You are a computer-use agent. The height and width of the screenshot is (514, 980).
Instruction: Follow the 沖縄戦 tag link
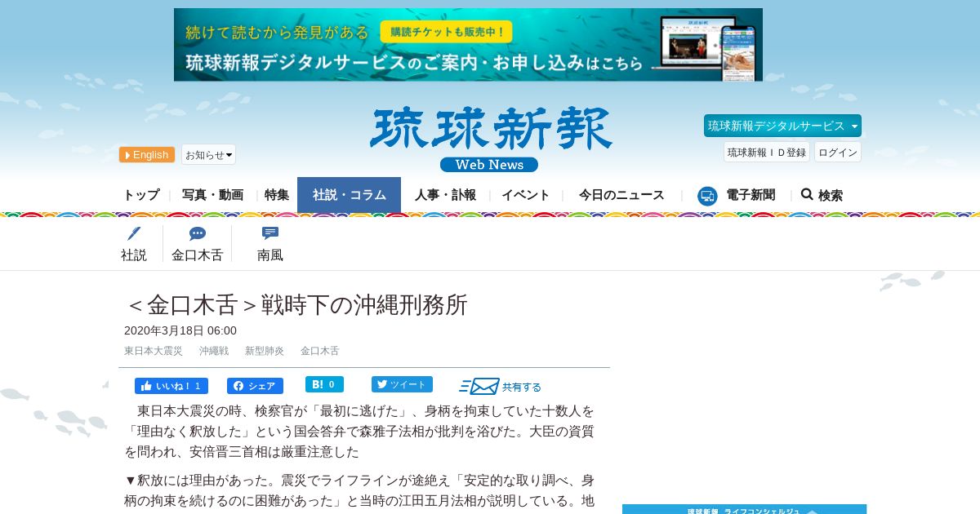[214, 351]
